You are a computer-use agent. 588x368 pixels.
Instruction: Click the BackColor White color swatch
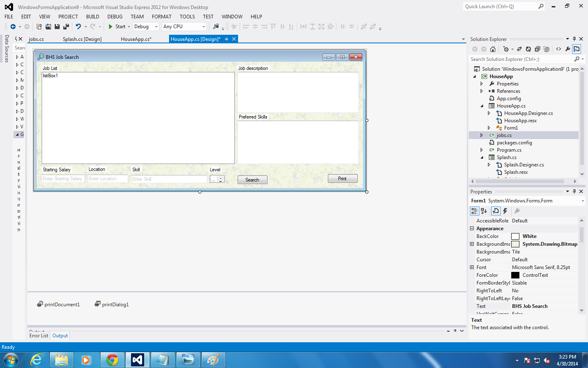tap(515, 236)
